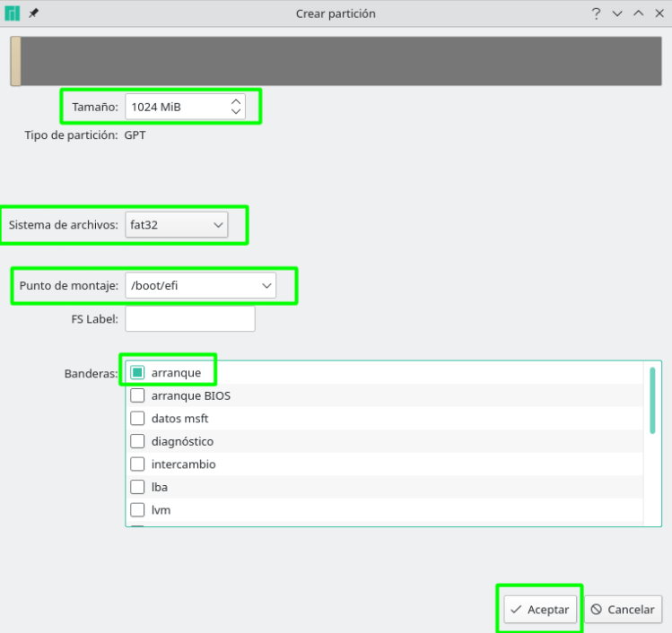Viewport: 672px width, 633px height.
Task: Check the lvm flag
Action: click(137, 510)
